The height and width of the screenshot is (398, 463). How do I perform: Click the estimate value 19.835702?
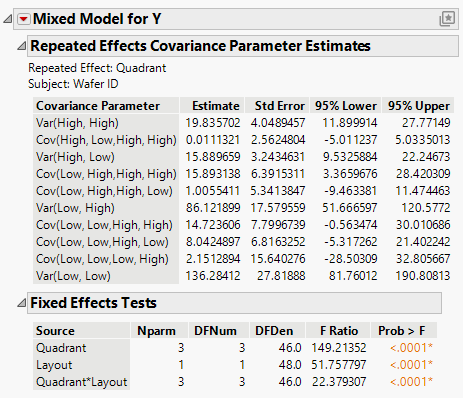(x=213, y=123)
